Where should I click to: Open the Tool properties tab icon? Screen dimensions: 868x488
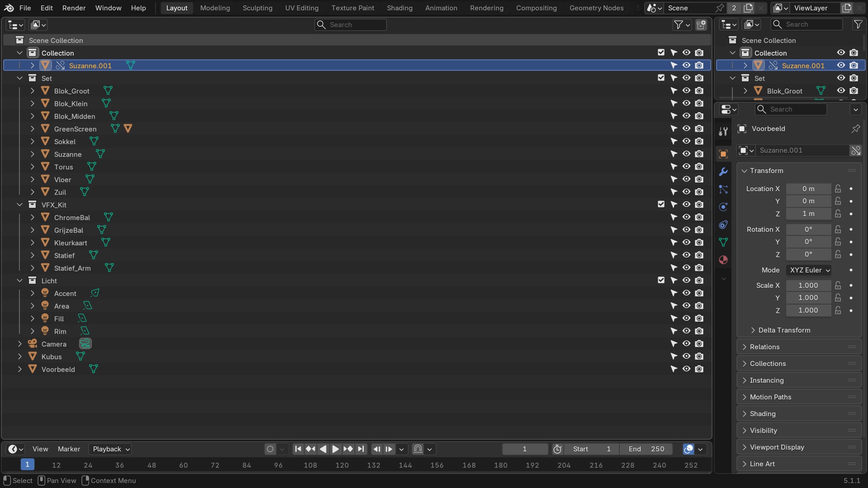723,131
